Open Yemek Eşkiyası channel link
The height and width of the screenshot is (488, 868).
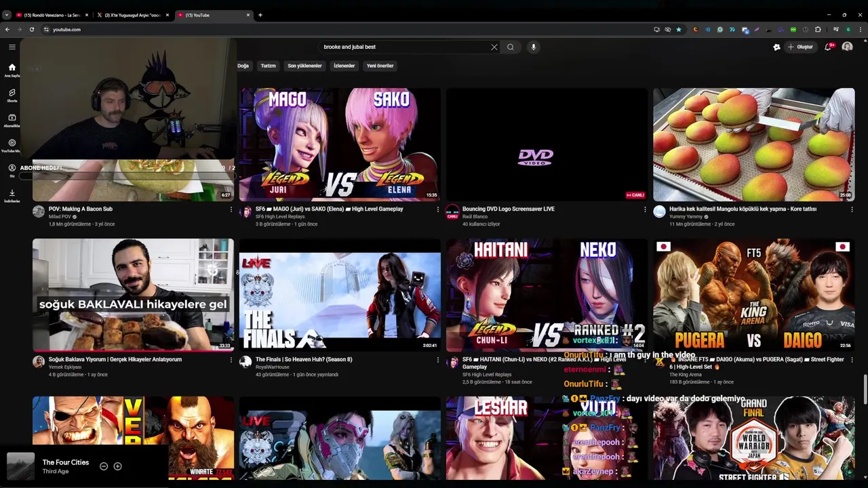(65, 367)
